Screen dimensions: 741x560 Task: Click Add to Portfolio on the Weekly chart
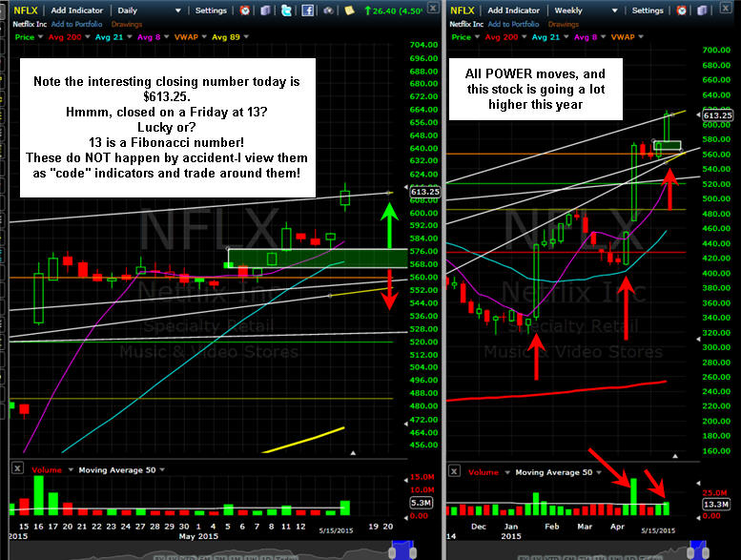click(513, 24)
